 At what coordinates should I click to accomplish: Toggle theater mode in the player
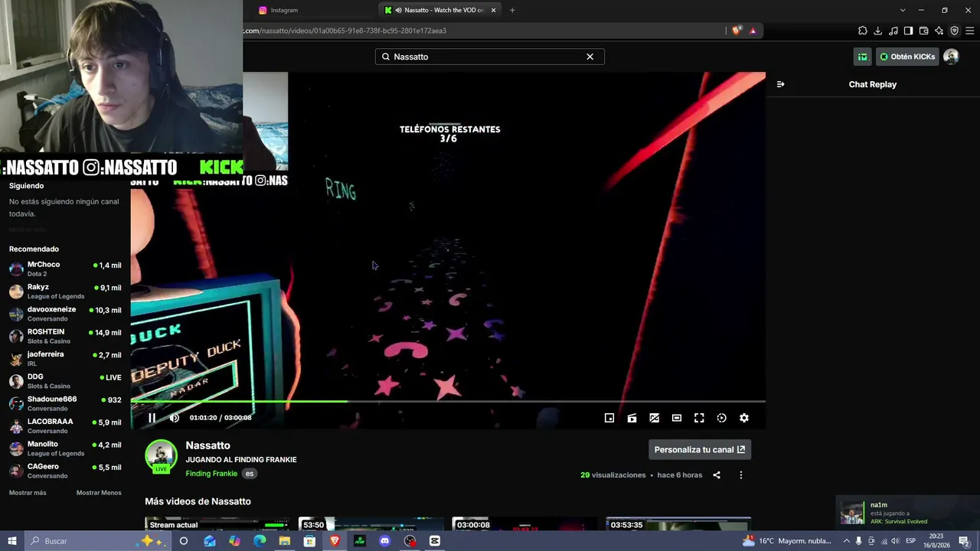(x=677, y=418)
